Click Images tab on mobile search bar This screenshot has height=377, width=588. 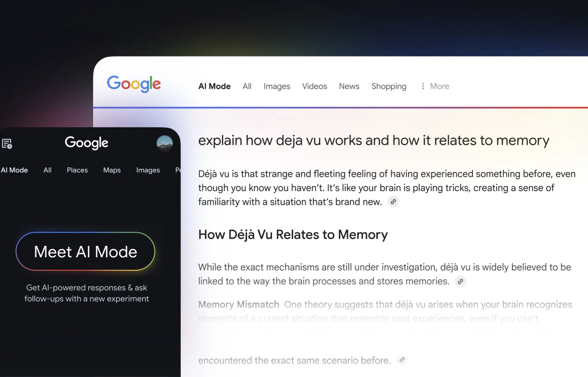click(148, 170)
